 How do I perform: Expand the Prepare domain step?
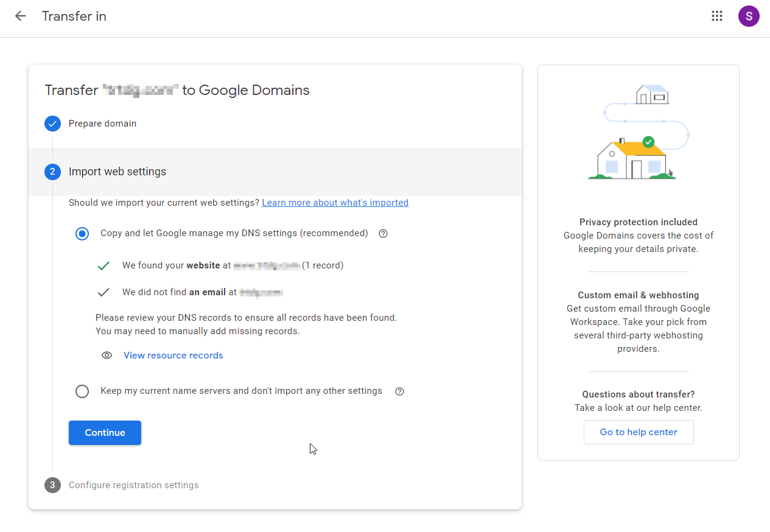[x=102, y=124]
